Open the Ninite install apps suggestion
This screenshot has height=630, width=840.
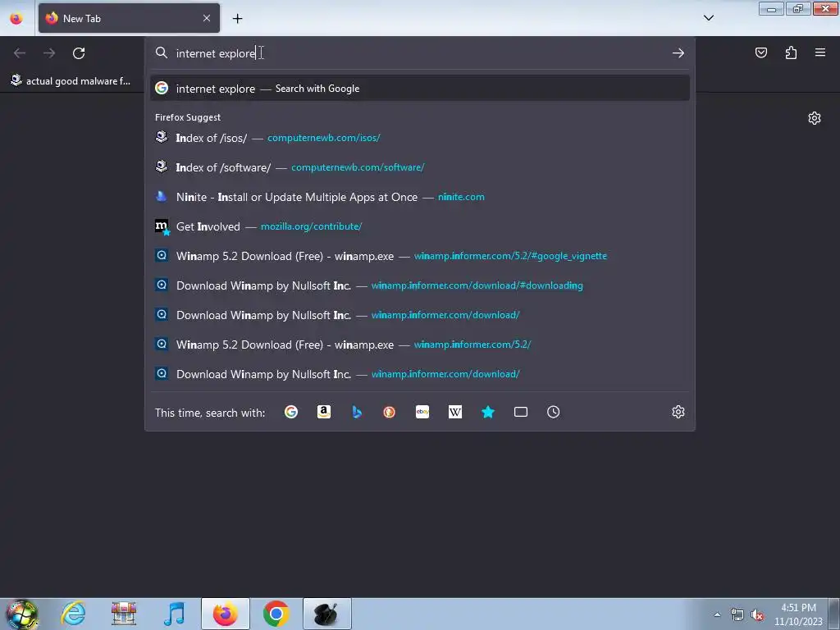click(420, 197)
